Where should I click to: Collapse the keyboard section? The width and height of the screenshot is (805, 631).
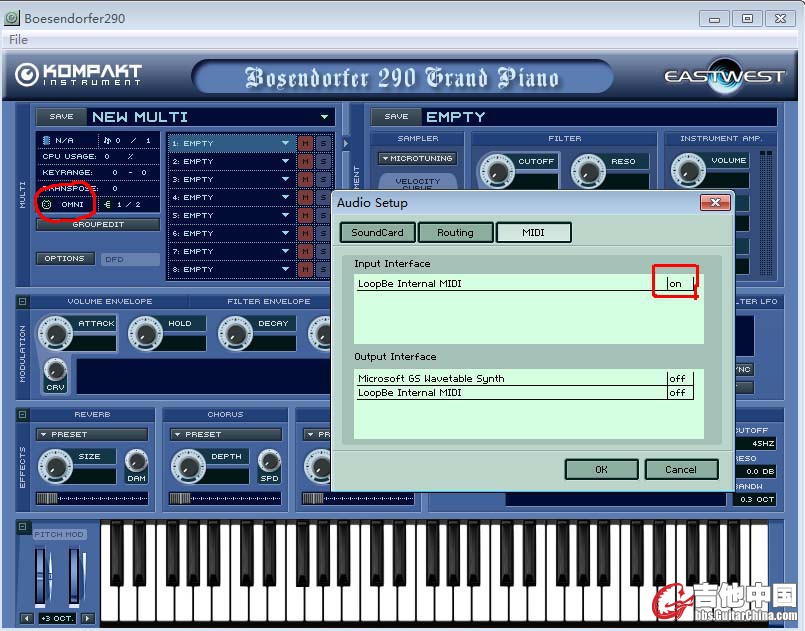pos(23,526)
